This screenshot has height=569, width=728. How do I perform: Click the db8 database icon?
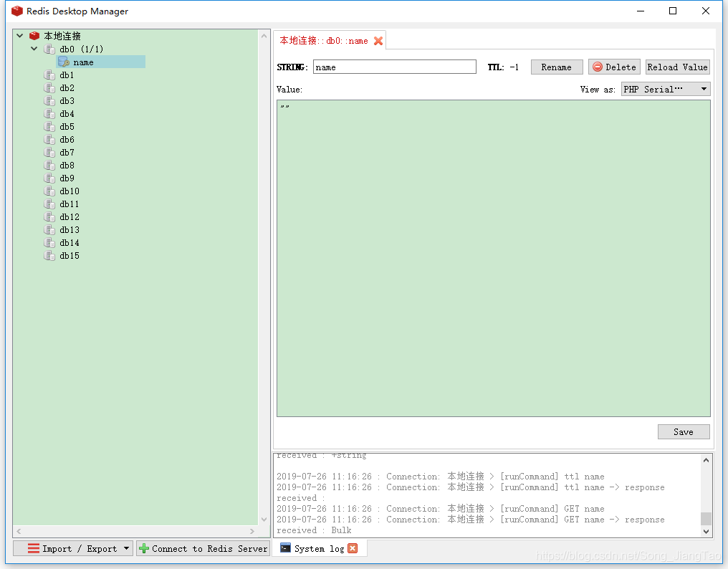coord(49,166)
